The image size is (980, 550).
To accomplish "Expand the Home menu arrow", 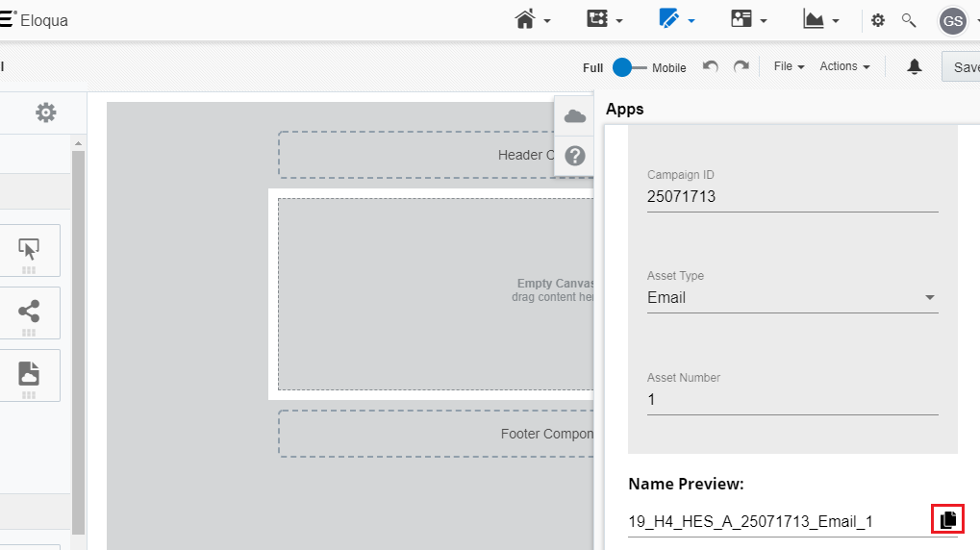I will pos(547,21).
